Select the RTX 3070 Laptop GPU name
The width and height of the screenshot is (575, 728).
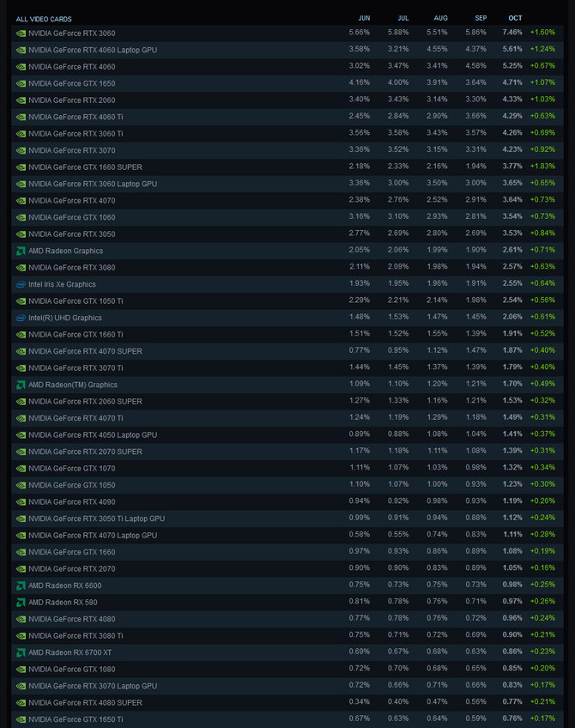93,686
